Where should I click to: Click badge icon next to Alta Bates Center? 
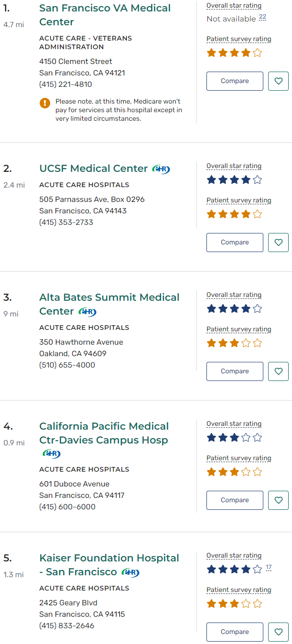point(87,312)
